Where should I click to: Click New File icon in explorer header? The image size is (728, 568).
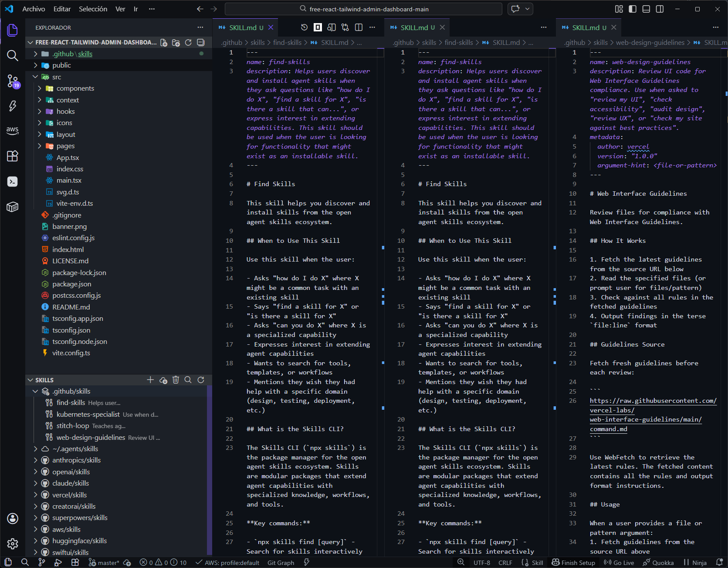[x=164, y=42]
